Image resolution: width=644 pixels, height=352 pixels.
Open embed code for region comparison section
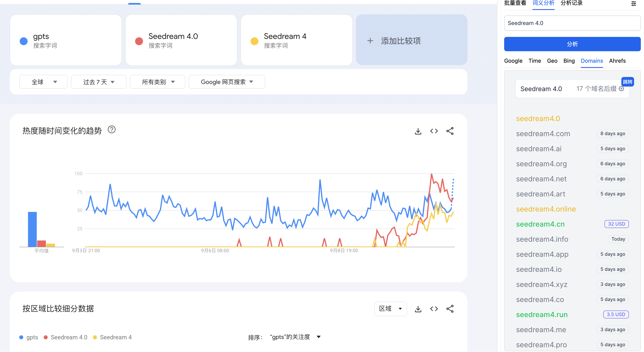[434, 309]
